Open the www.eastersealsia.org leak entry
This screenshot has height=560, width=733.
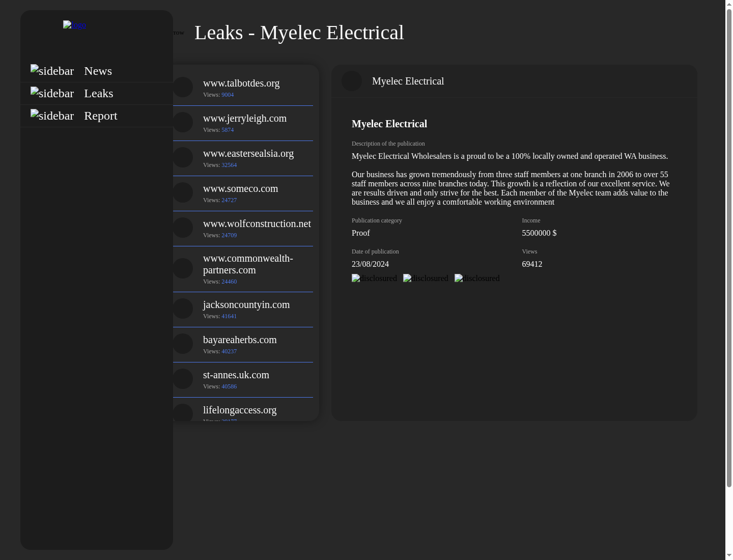click(x=243, y=158)
